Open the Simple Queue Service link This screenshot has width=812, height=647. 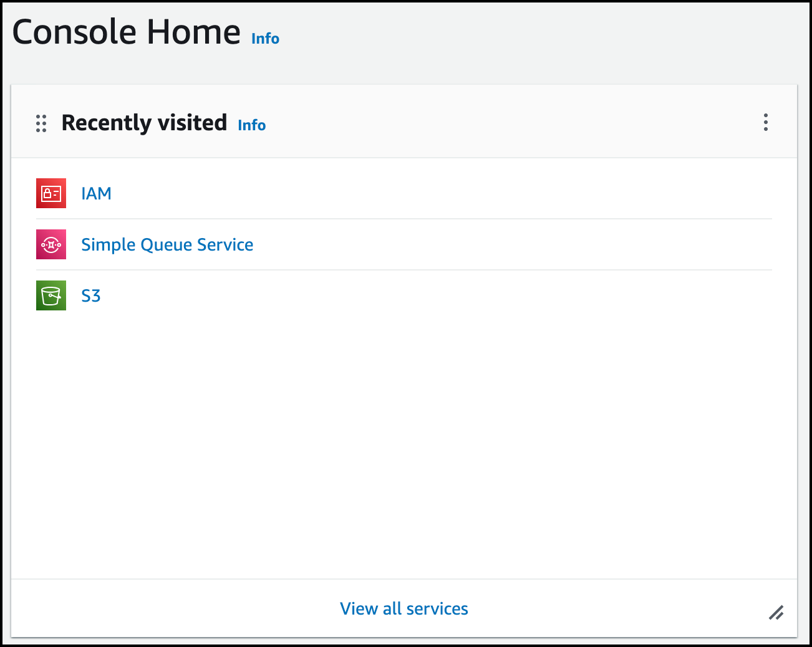point(167,244)
